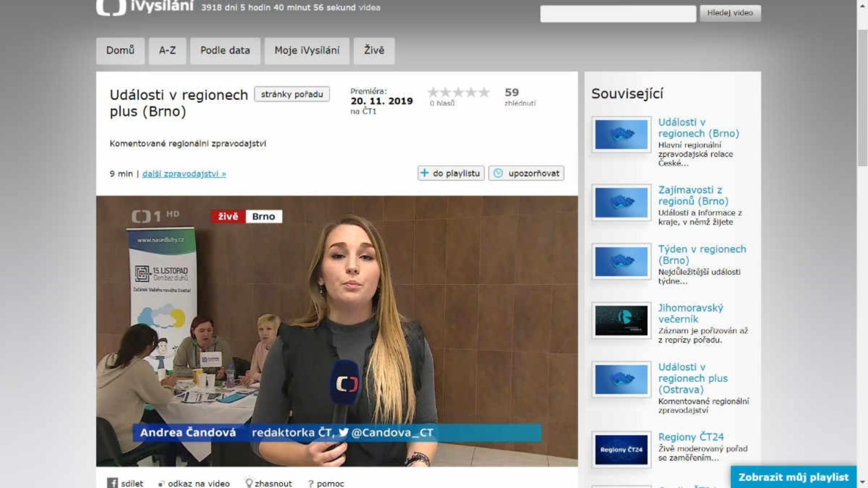Click the iVysílání logo icon

[x=111, y=8]
